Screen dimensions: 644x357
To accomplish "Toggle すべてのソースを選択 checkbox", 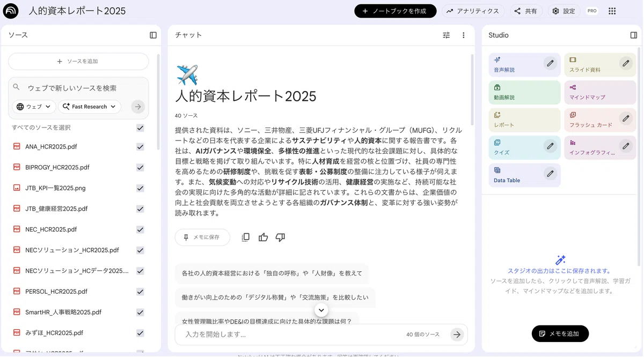I will (140, 128).
